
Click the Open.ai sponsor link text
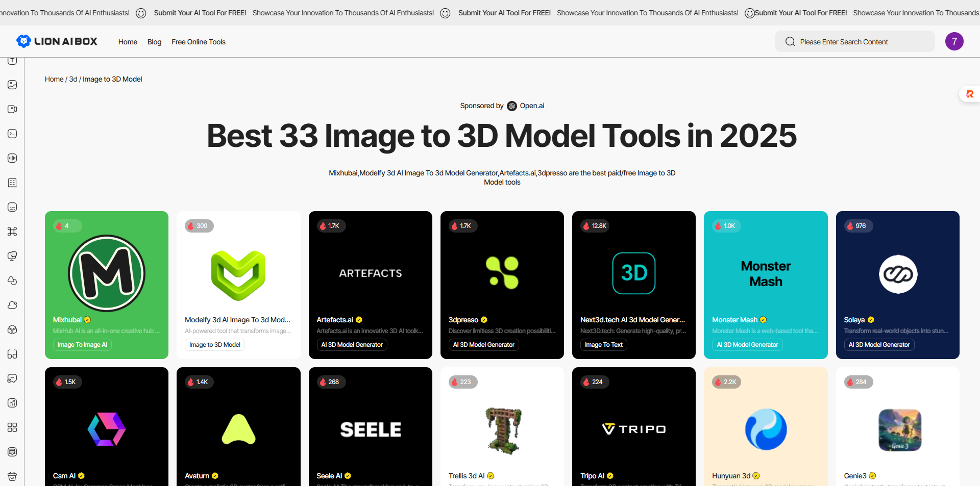pos(532,106)
